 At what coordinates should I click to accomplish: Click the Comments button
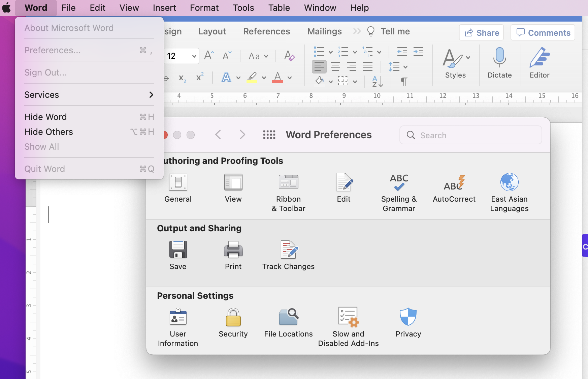[543, 32]
